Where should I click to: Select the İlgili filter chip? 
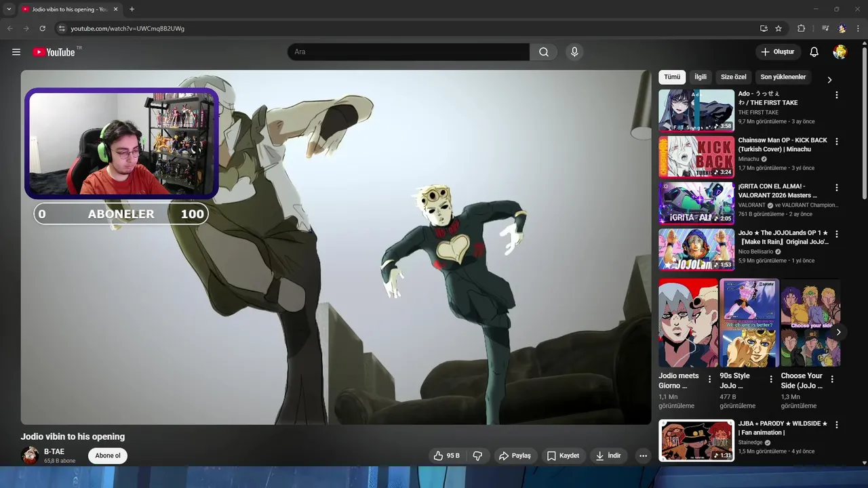[x=701, y=77]
